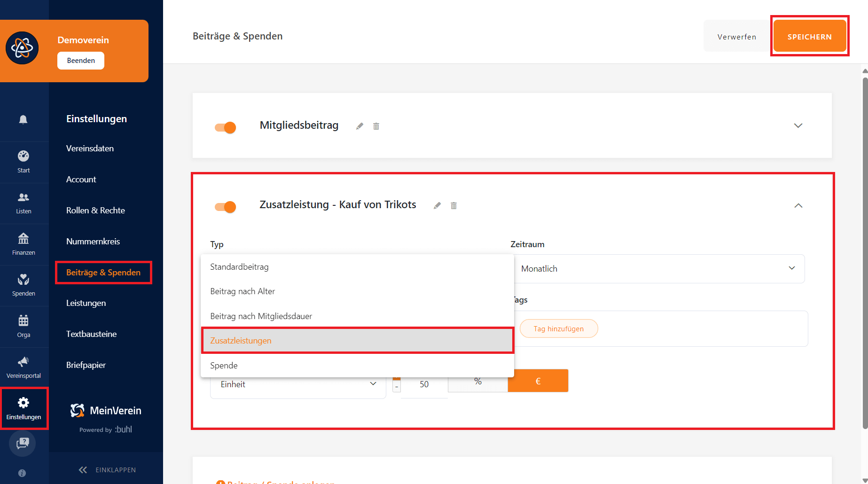Screen dimensions: 868x484
Task: Toggle the Zusatzleistung Kauf von Trikots switch
Action: (x=226, y=207)
